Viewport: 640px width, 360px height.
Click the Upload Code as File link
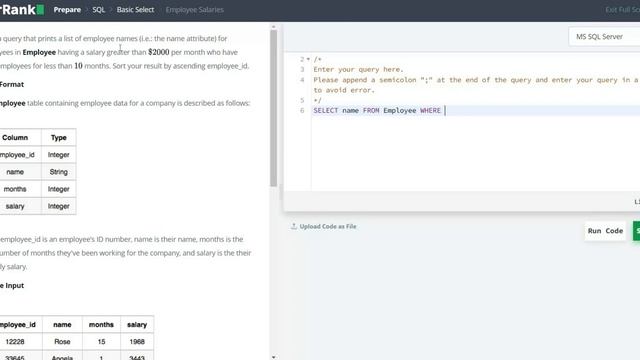328,227
